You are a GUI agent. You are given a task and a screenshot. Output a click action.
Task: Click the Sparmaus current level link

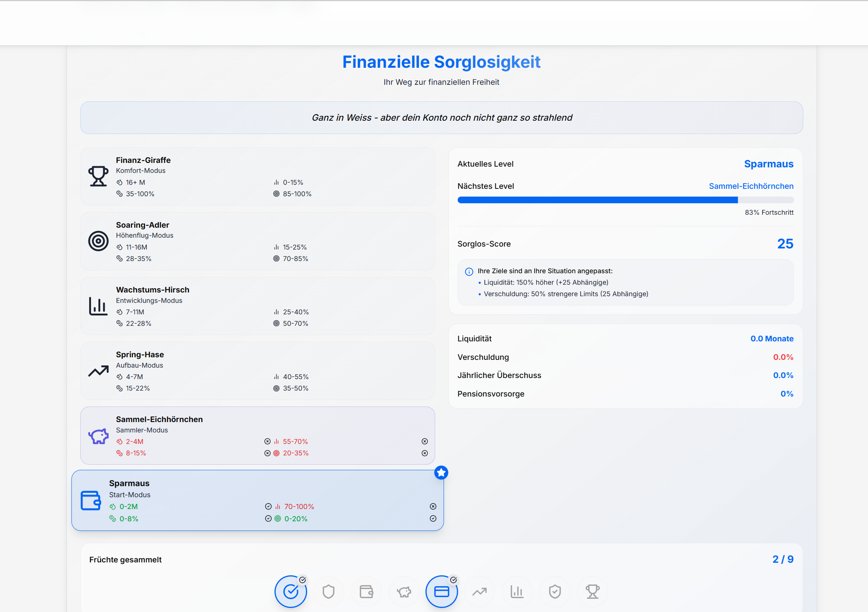coord(768,164)
